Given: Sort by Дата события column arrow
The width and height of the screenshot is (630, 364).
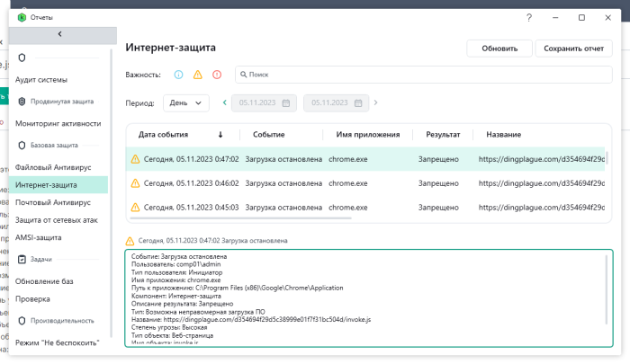Looking at the screenshot, I should pos(220,135).
